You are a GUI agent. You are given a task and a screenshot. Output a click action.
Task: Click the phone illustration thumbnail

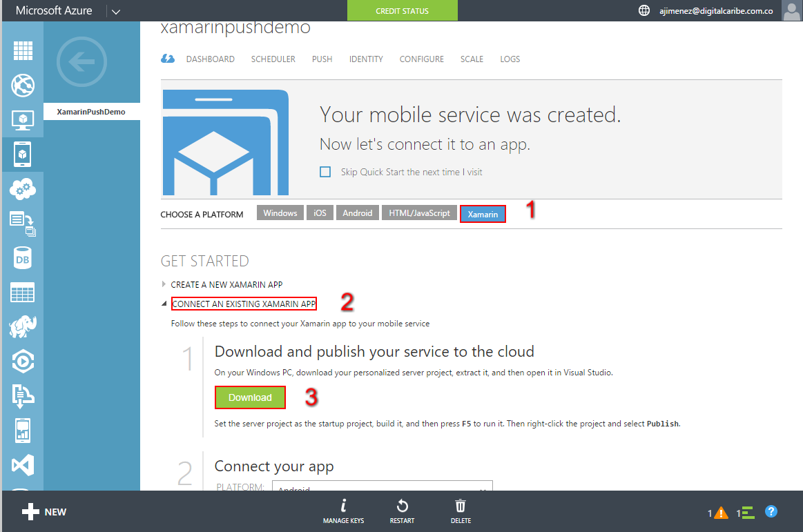click(x=226, y=142)
